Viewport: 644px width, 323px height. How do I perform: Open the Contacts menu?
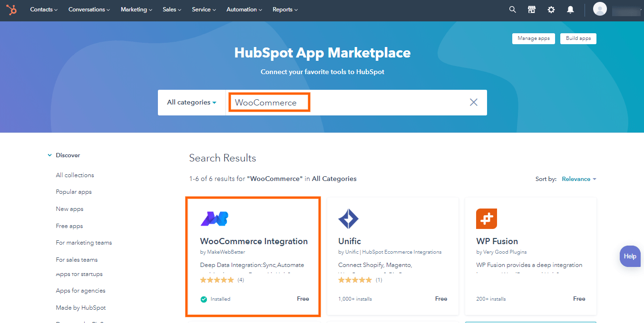point(44,9)
